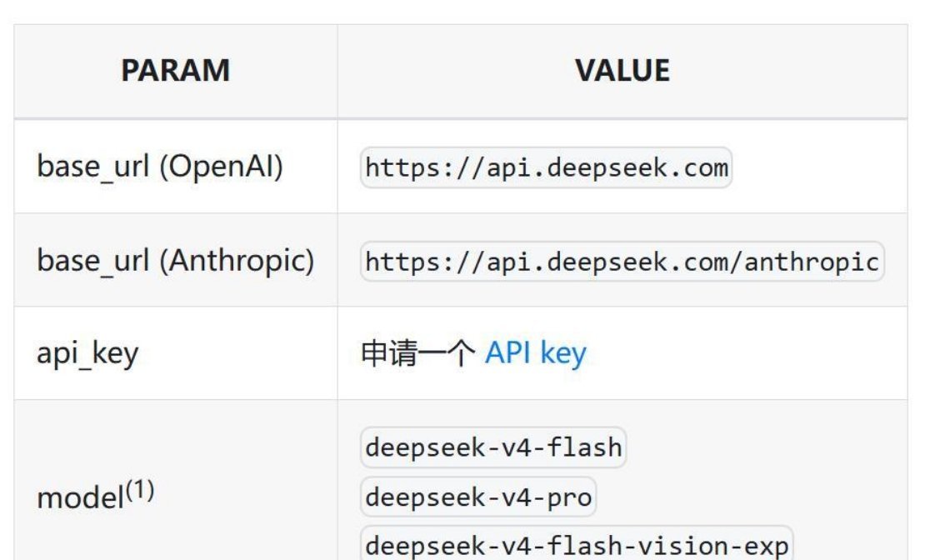Click the base_url (Anthropic) parameter cell
Screen dimensions: 930x560
tap(176, 261)
